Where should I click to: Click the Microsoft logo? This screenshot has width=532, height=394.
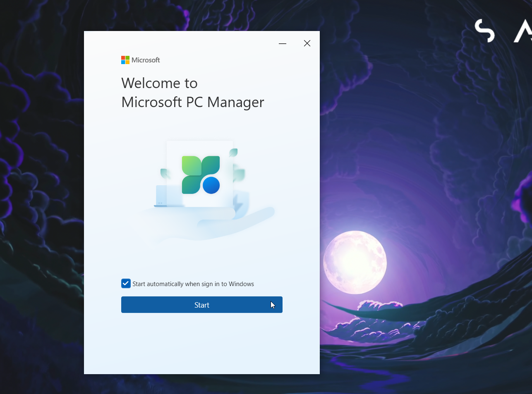pyautogui.click(x=141, y=60)
